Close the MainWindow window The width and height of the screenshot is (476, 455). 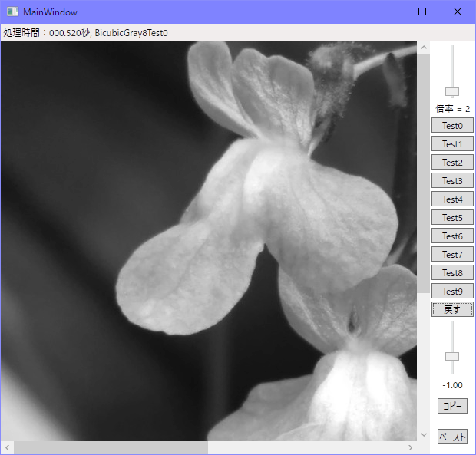(457, 12)
